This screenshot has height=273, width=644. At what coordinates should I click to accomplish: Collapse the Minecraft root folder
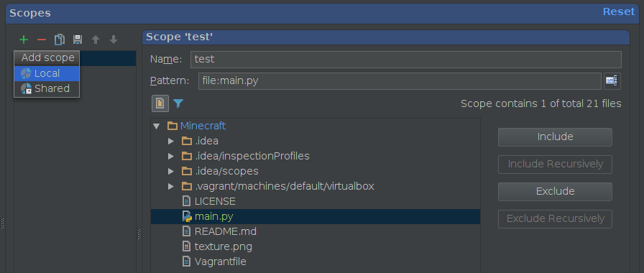(x=156, y=126)
